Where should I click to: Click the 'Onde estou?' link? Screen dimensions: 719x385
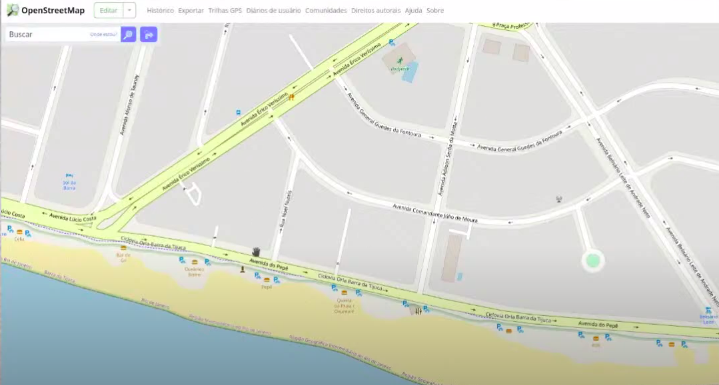coord(103,34)
